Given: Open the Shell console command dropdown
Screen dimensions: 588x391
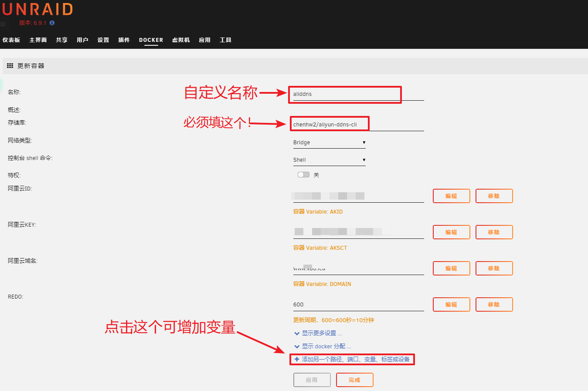Looking at the screenshot, I should pyautogui.click(x=330, y=160).
